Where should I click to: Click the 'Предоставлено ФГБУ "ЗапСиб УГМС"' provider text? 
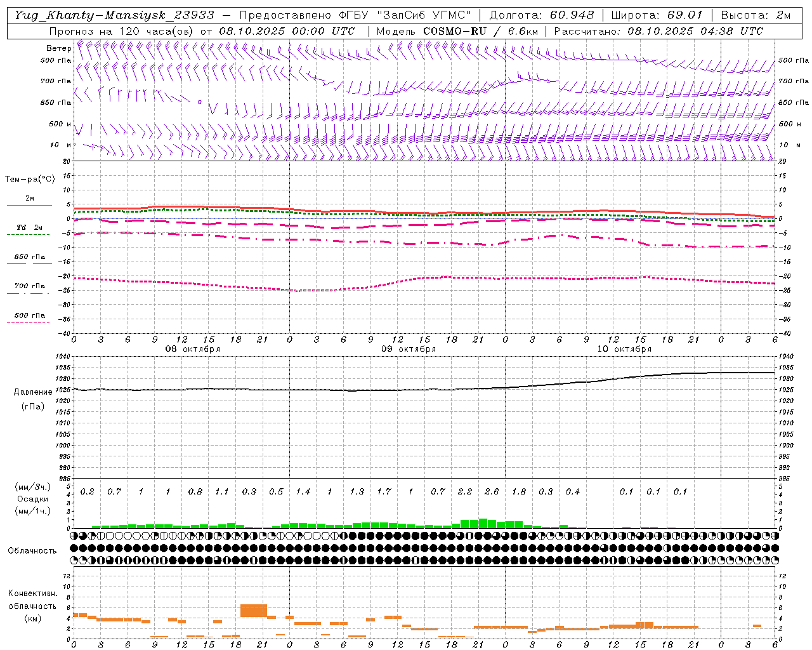point(355,15)
